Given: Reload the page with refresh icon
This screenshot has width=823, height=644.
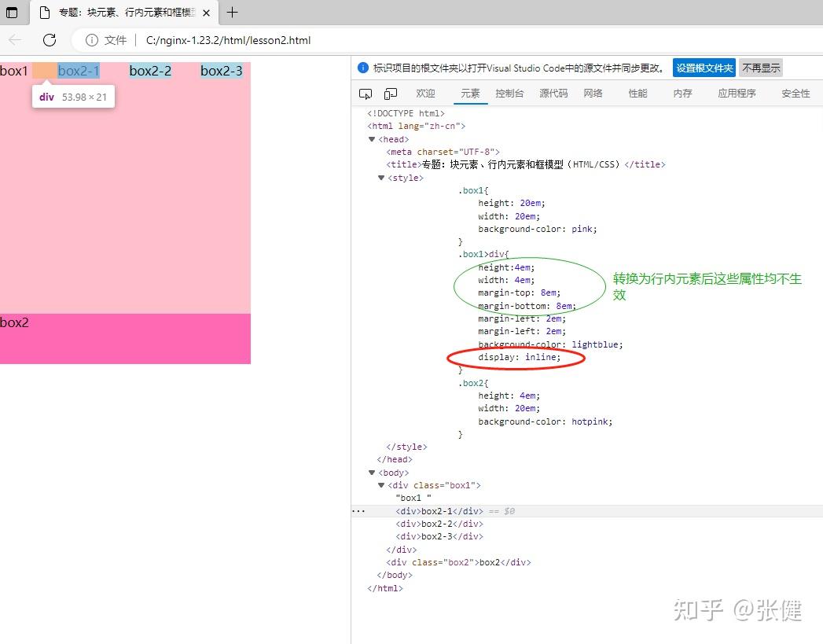Looking at the screenshot, I should (x=50, y=40).
